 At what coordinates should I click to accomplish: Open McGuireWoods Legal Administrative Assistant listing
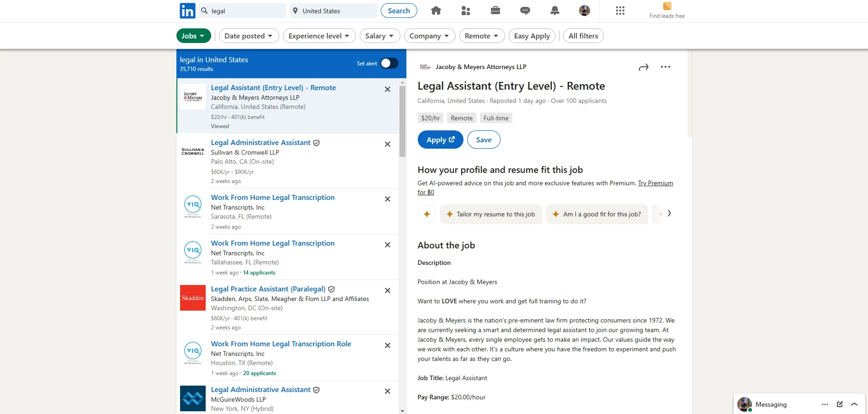pos(261,389)
